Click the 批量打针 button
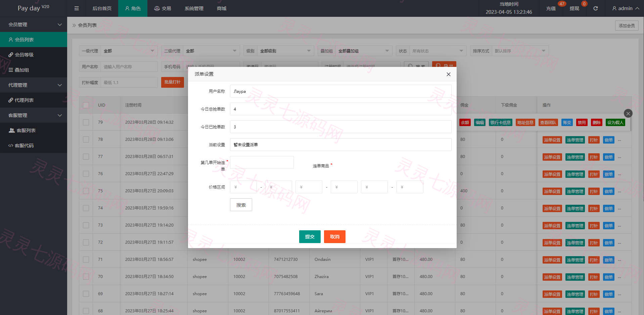 tap(173, 82)
